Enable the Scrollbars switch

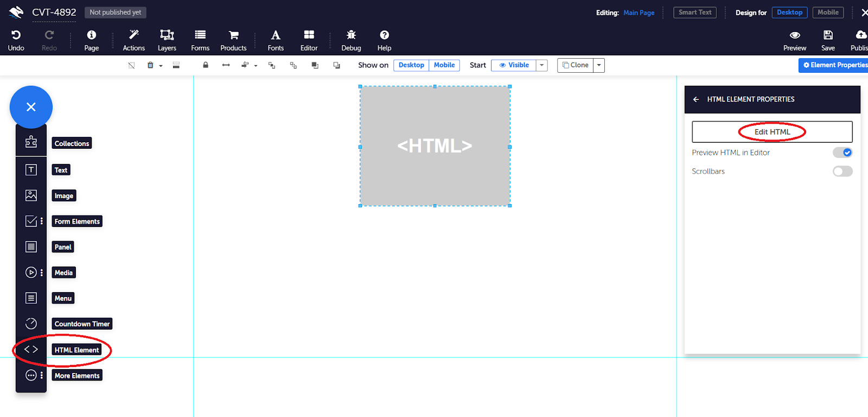[843, 172]
